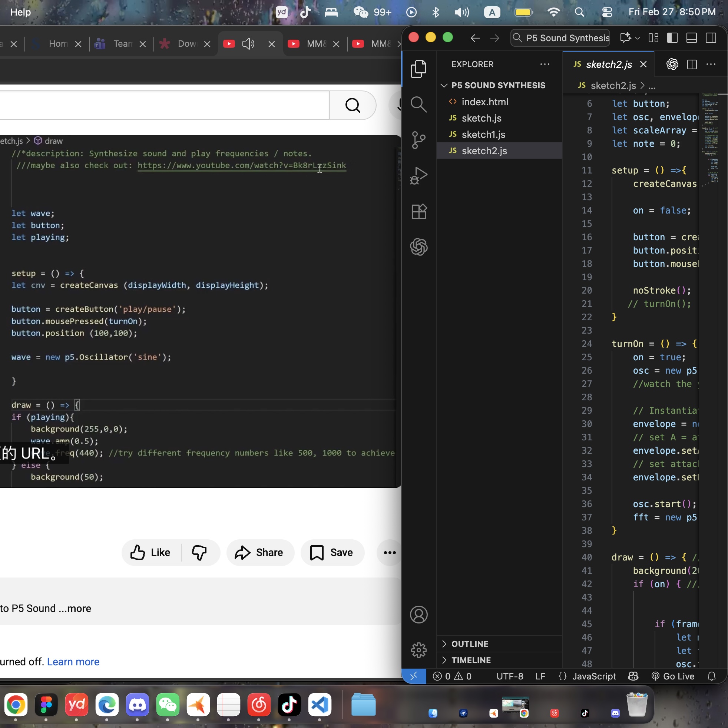Open the Explorer file icon in activity bar
This screenshot has width=728, height=728.
coord(418,69)
